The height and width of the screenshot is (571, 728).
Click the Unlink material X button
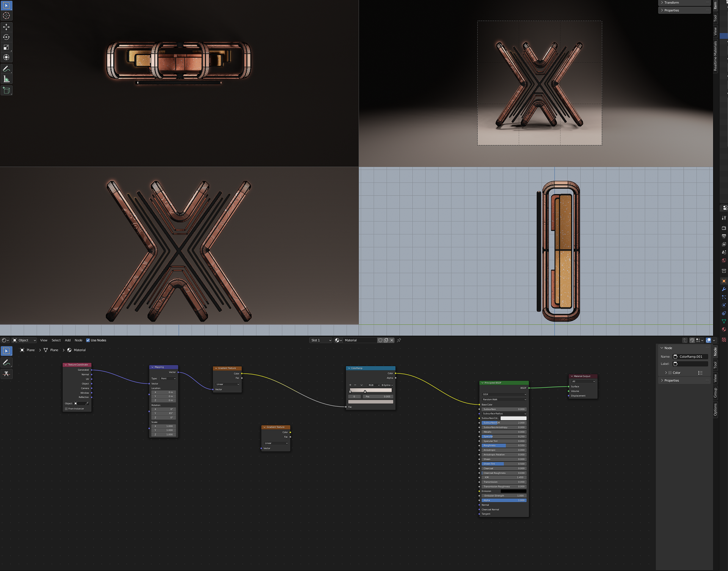click(392, 340)
